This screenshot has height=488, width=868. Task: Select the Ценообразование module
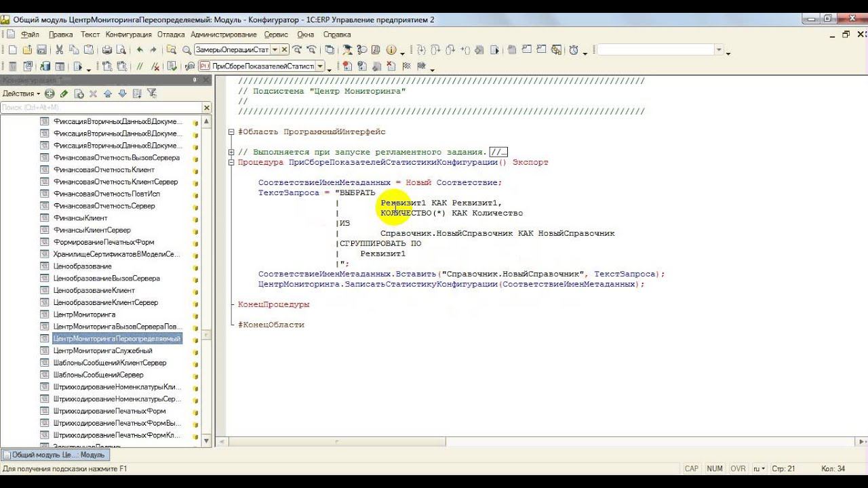coord(83,266)
